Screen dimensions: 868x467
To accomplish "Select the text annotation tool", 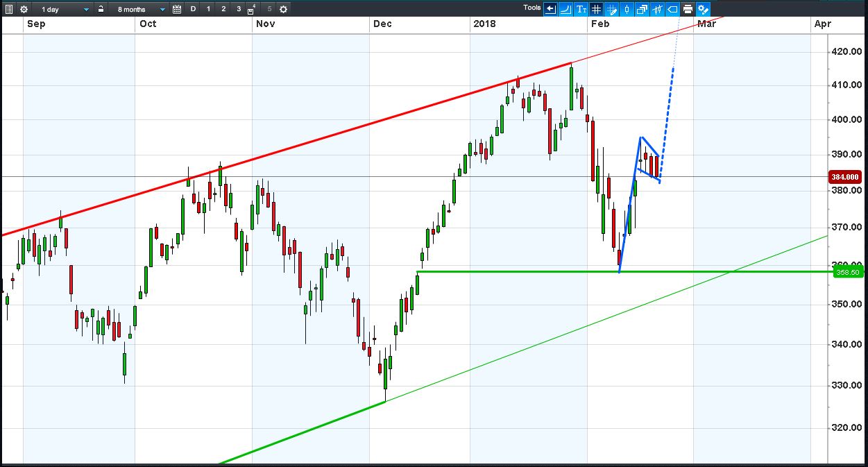I will point(581,9).
